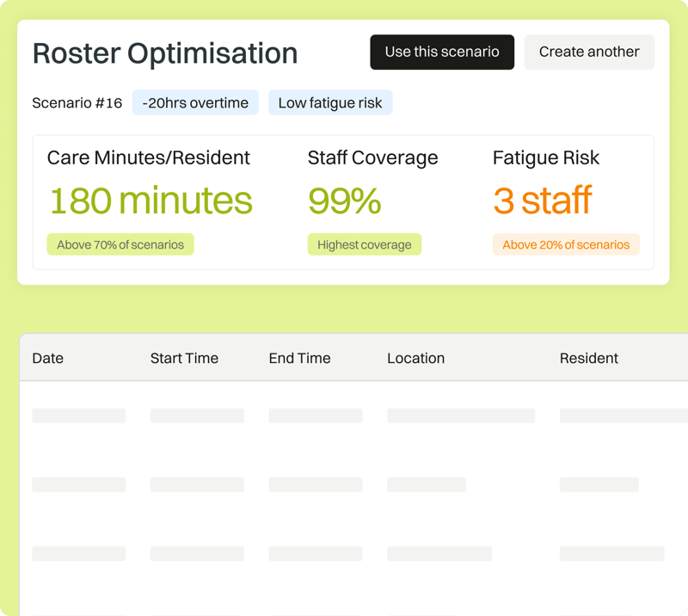Image resolution: width=688 pixels, height=616 pixels.
Task: Click the Above 20% of scenarios badge
Action: click(566, 245)
